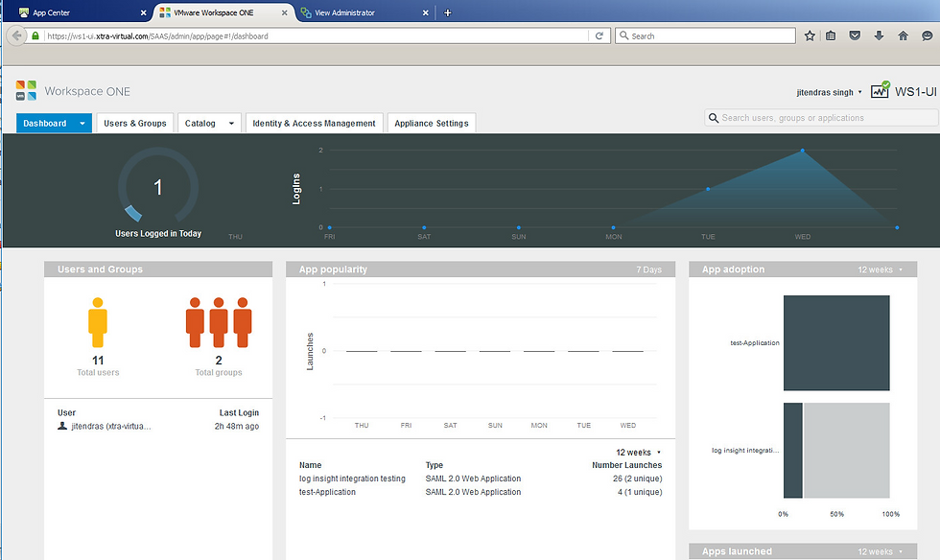The height and width of the screenshot is (560, 940).
Task: Click the '2h 48m ago' last login value
Action: point(237,427)
